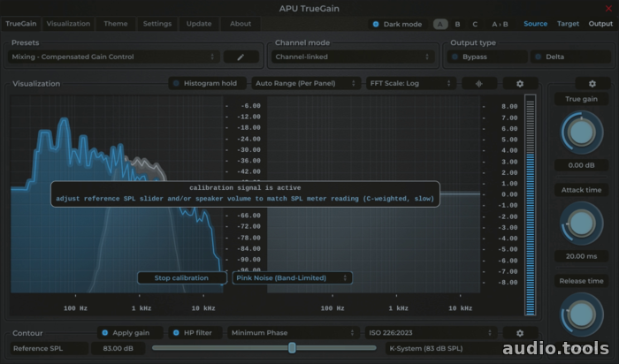Select state slot A
Image resolution: width=619 pixels, height=364 pixels.
(440, 24)
